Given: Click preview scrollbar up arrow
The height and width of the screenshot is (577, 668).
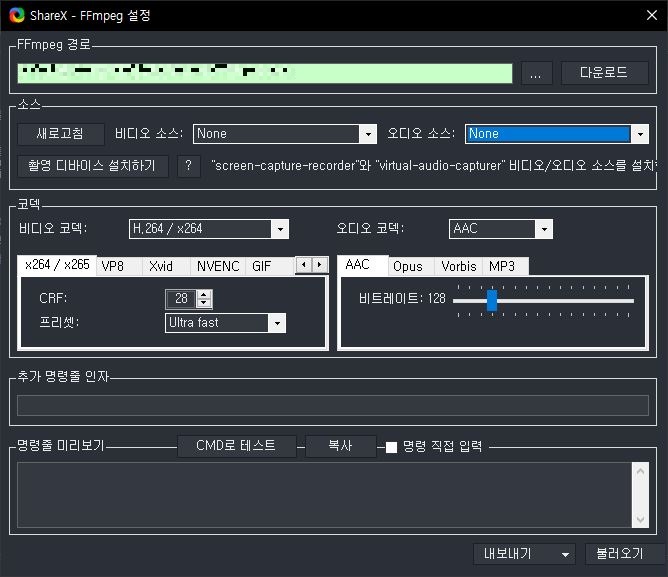Looking at the screenshot, I should [x=640, y=471].
